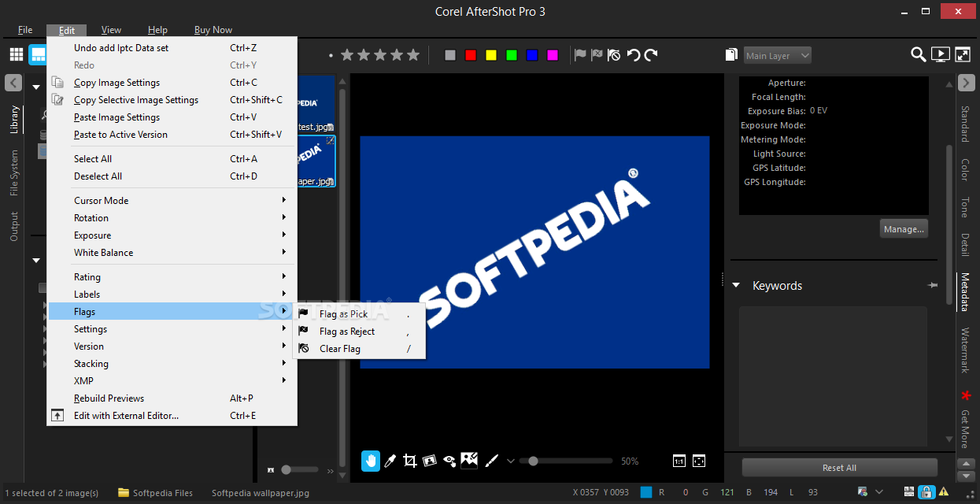The height and width of the screenshot is (504, 980).
Task: Open the View menu
Action: coord(111,30)
